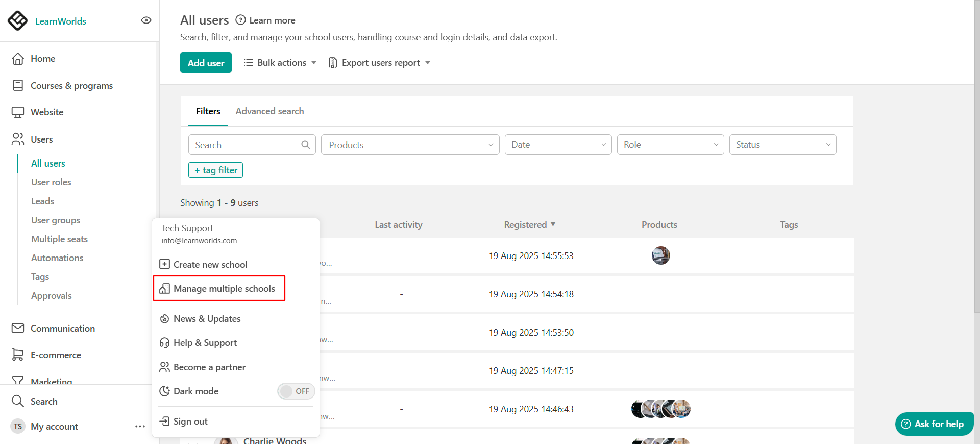The width and height of the screenshot is (980, 444).
Task: Open the Date filter dropdown
Action: point(558,145)
